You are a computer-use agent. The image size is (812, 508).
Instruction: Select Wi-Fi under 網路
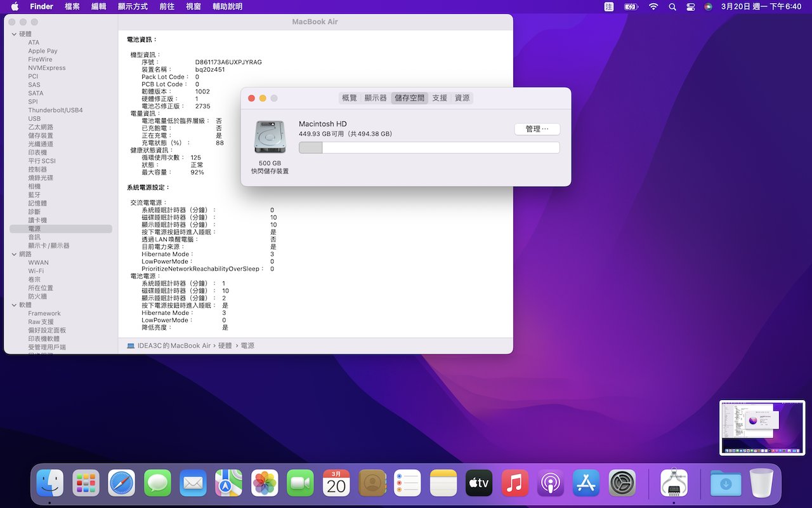(x=36, y=271)
